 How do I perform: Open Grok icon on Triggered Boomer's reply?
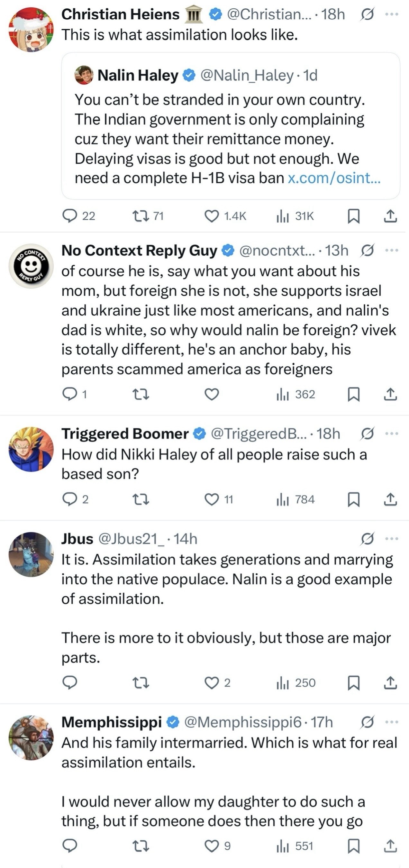(367, 434)
